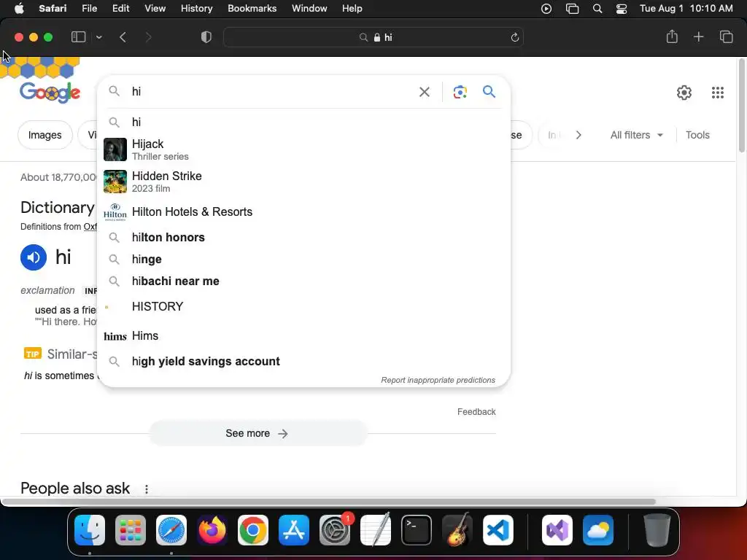Play pronunciation of 'hi' speaker icon
The height and width of the screenshot is (560, 747).
pos(34,257)
